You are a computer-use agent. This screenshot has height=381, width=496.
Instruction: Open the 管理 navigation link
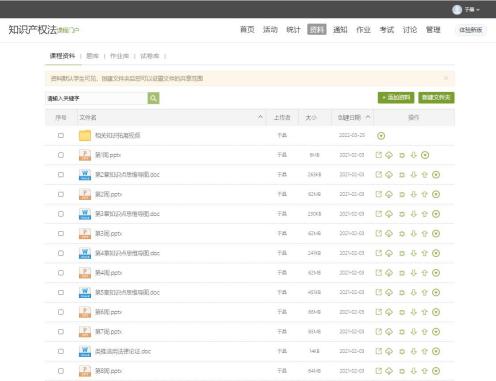[x=433, y=30]
